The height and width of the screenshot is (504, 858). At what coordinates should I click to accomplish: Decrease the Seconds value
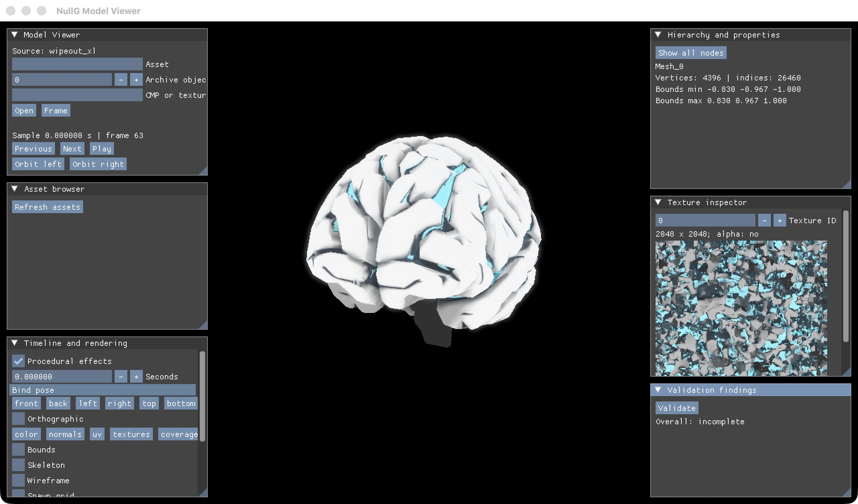(x=121, y=377)
